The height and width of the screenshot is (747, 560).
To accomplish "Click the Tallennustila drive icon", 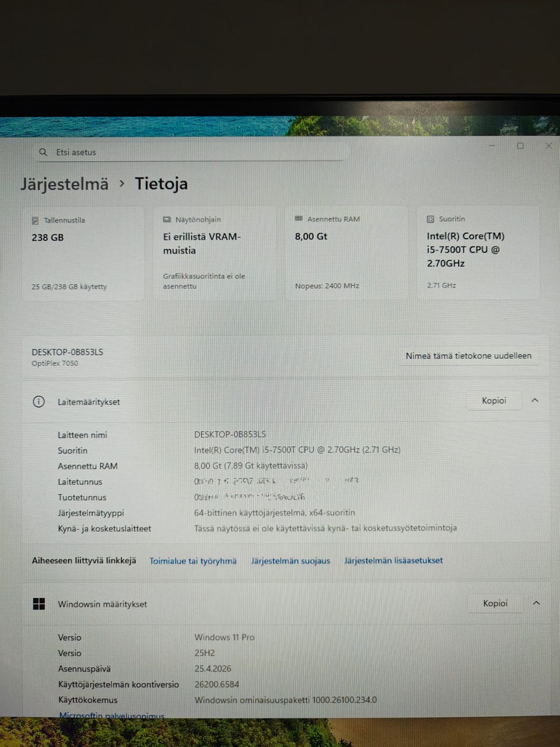I will 36,221.
